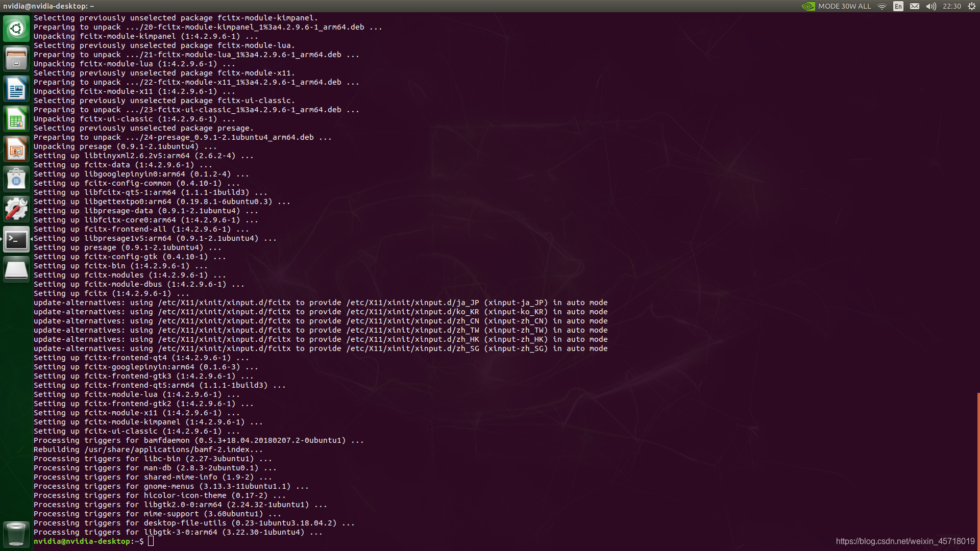This screenshot has height=551, width=980.
Task: Click the NVIDIA power mode indicator icon
Action: 808,6
